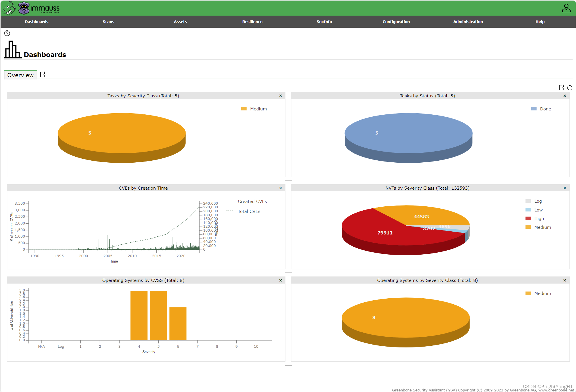
Task: Click the export/share icon next to Overview
Action: (43, 74)
